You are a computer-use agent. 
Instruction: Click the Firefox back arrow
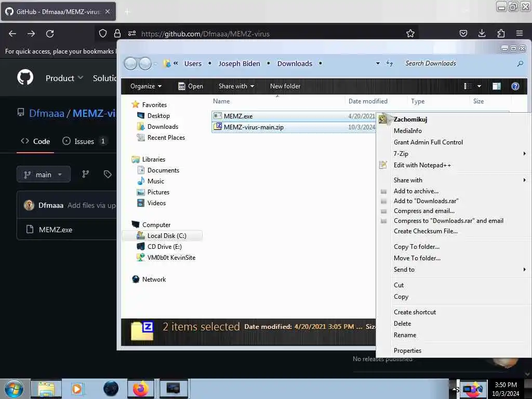(x=12, y=34)
